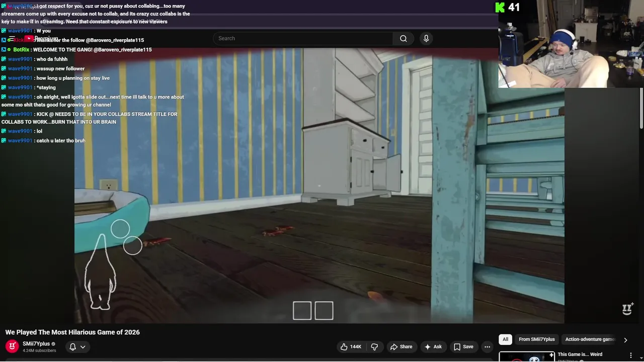Image resolution: width=644 pixels, height=362 pixels.
Task: Click the right square slot in game HUD
Action: (324, 311)
